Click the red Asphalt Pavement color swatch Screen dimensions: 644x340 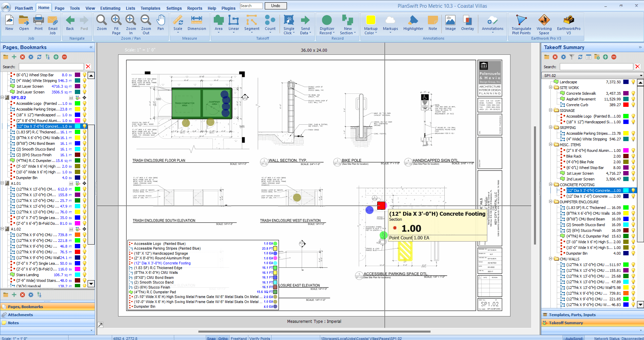tap(626, 99)
